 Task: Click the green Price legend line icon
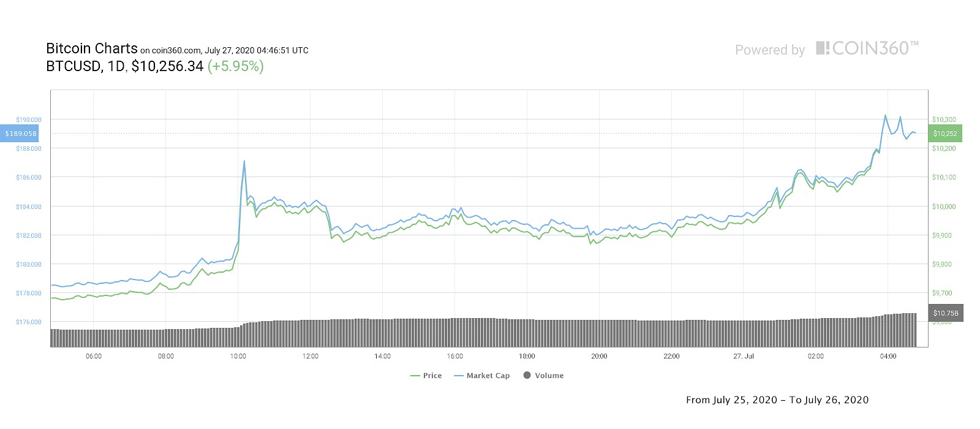tap(415, 376)
